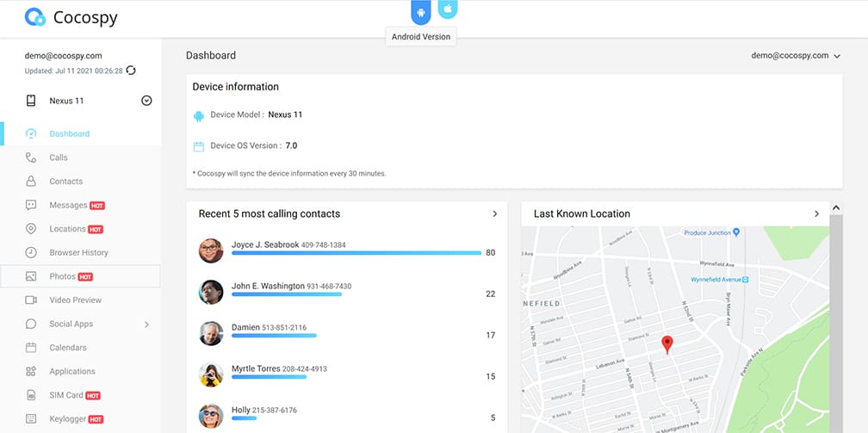Click Damien's call count bar
The image size is (868, 433).
[x=274, y=336]
